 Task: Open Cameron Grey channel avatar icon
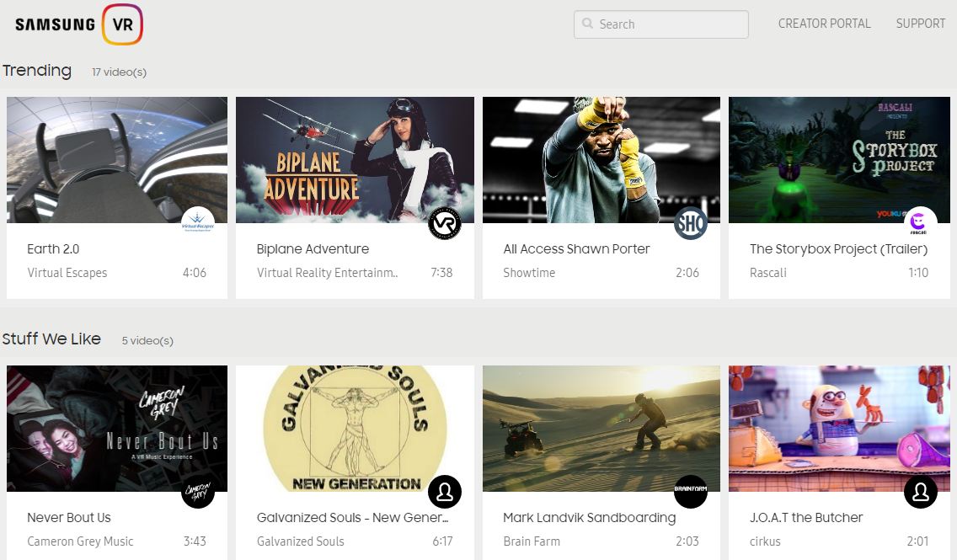[198, 492]
